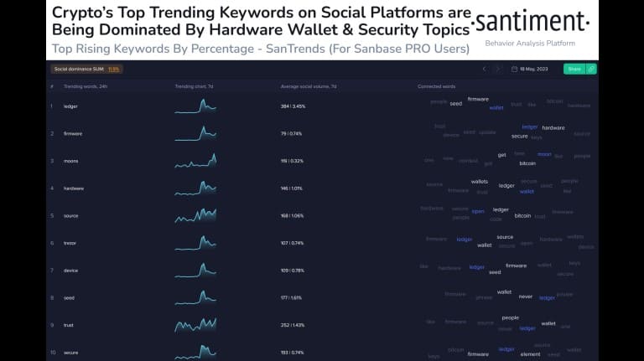Open the trezor trending word

click(70, 243)
